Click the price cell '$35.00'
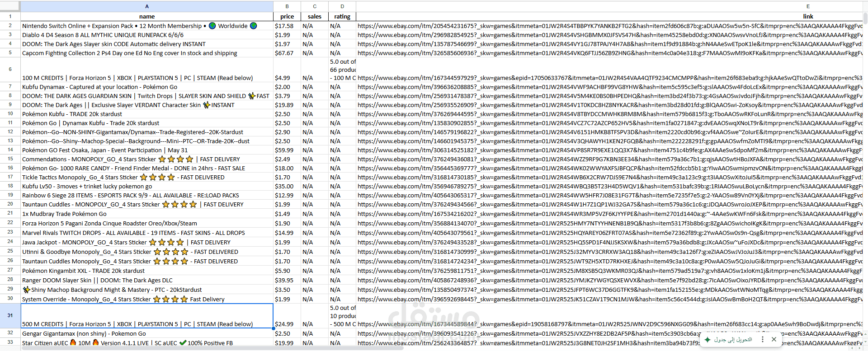Image resolution: width=868 pixels, height=351 pixels. pyautogui.click(x=287, y=186)
